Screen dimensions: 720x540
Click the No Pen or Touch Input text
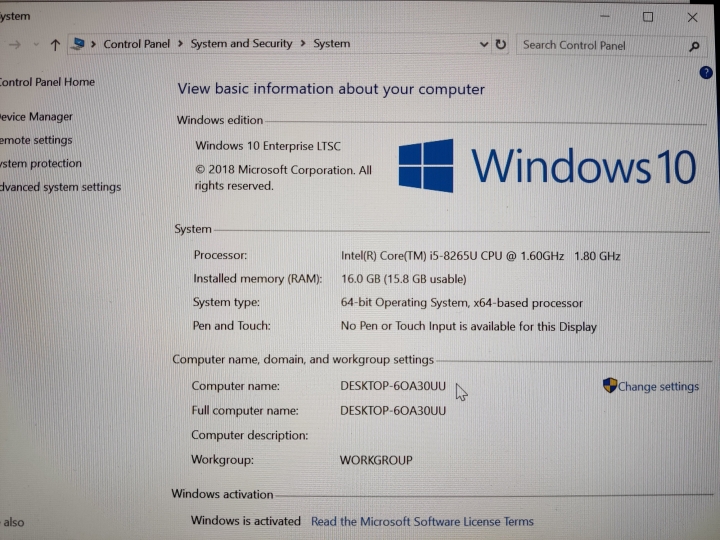click(468, 326)
